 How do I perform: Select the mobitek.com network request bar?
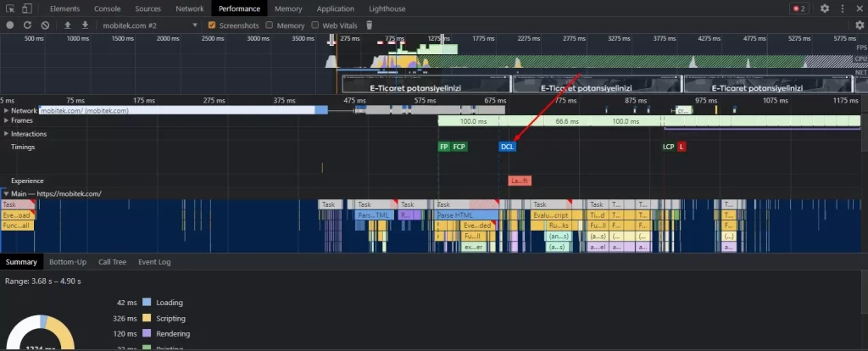pos(183,110)
